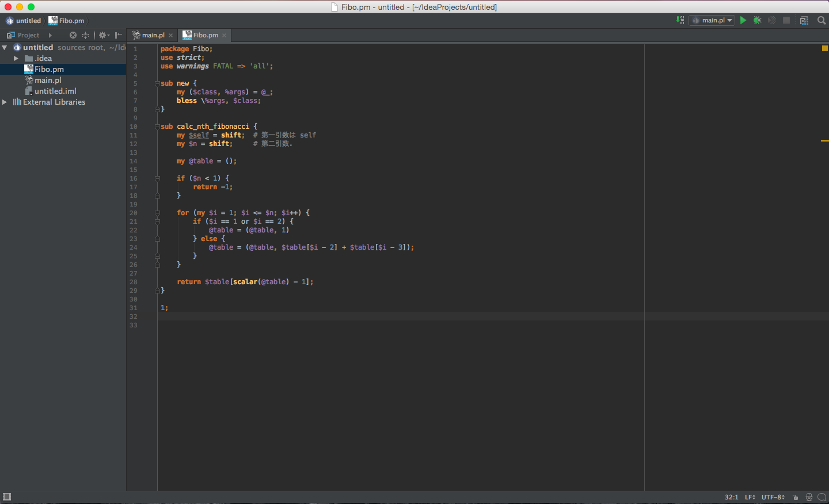Toggle tool window buttons at bottom-left corner

coord(7,497)
